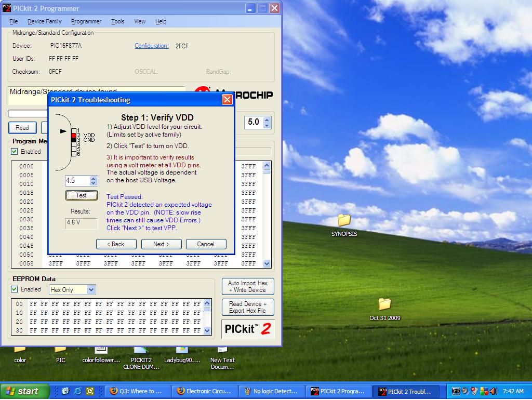532x400 pixels.
Task: Click the 4.5 voltage input field
Action: [x=78, y=180]
